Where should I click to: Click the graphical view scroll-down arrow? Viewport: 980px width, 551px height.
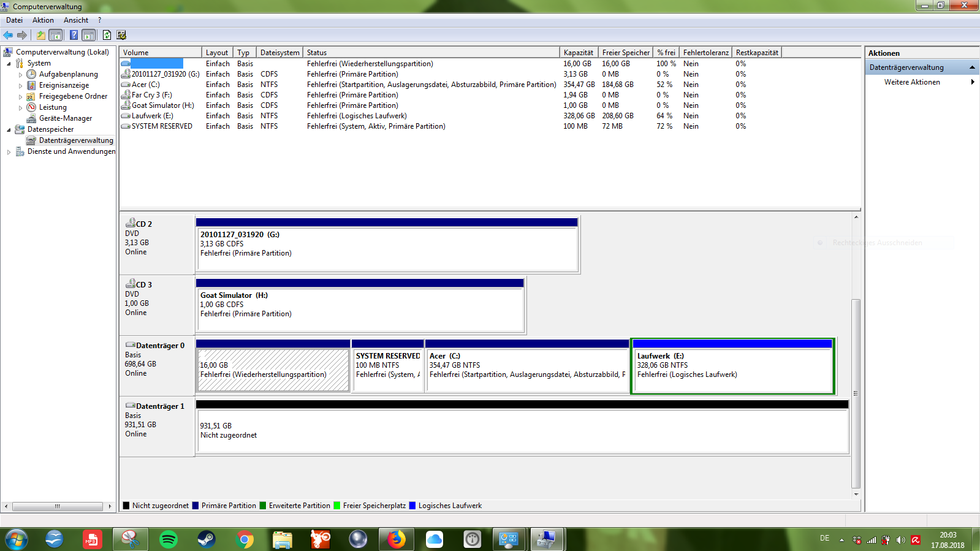(x=856, y=494)
